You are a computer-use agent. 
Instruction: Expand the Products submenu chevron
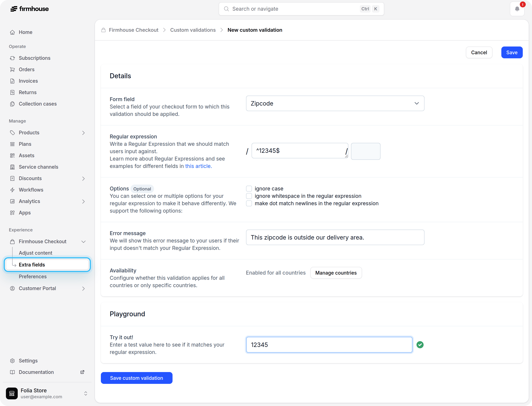(83, 133)
